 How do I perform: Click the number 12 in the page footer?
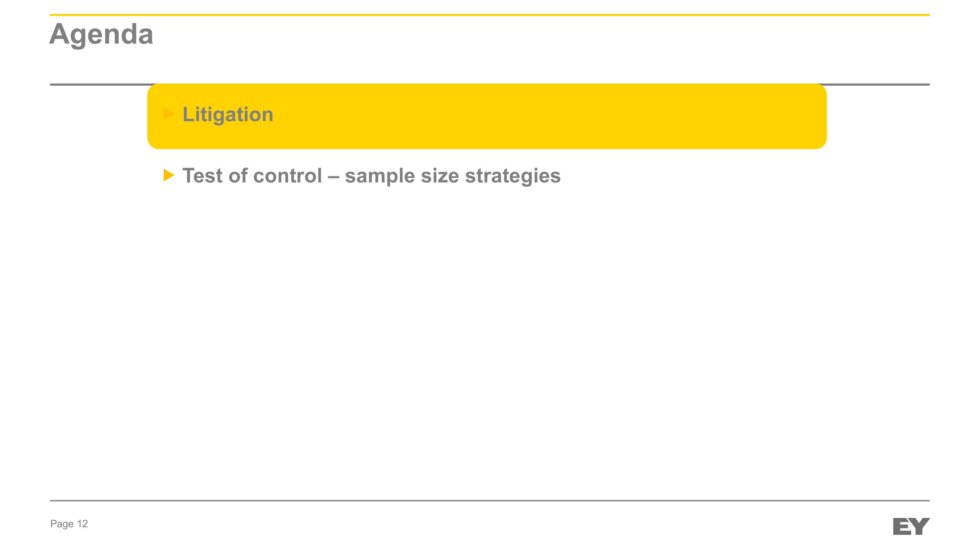(83, 524)
